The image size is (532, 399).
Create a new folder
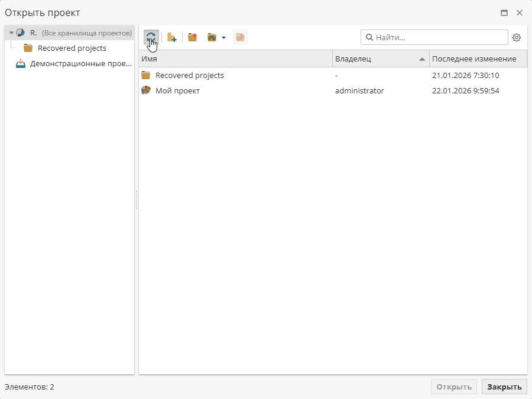pyautogui.click(x=192, y=37)
